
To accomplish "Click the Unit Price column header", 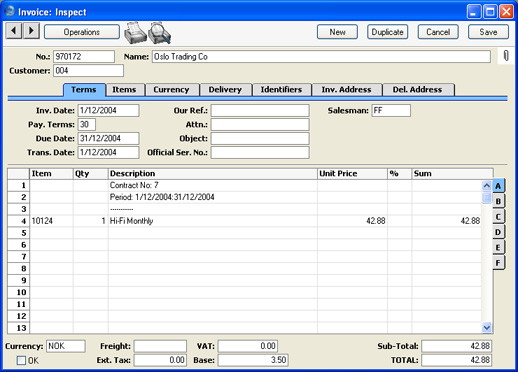I will point(352,174).
